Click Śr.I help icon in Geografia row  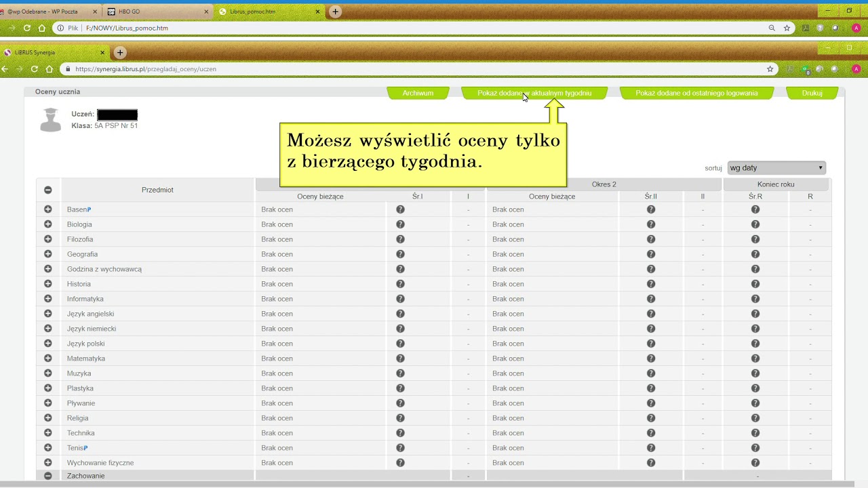click(400, 254)
